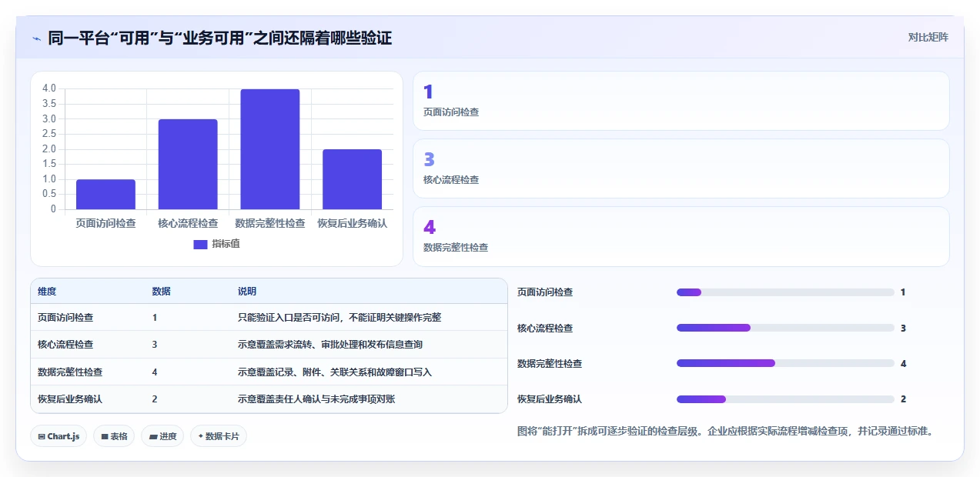
Task: Click the 进度 chip
Action: tap(162, 436)
